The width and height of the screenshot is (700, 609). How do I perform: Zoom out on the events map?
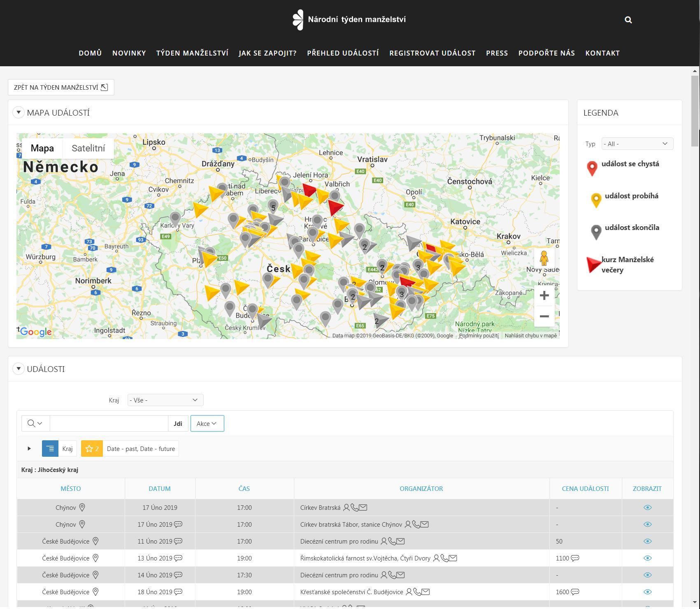(544, 316)
